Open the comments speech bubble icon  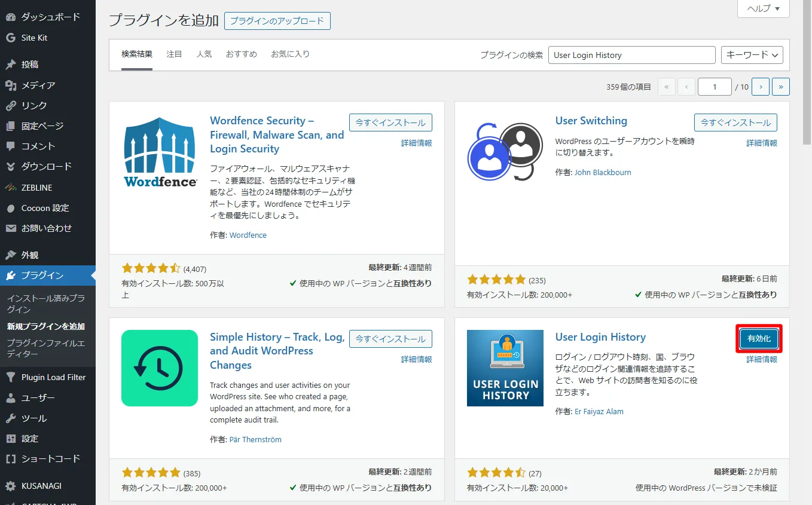pyautogui.click(x=10, y=146)
